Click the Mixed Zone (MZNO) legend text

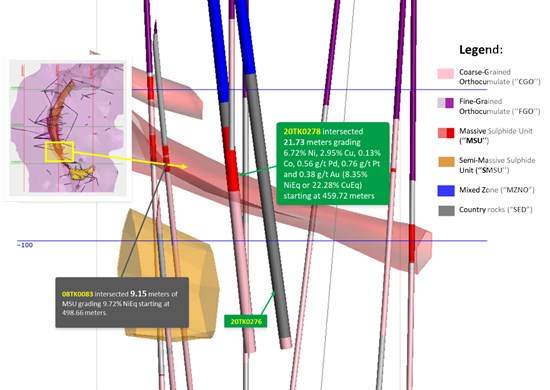pyautogui.click(x=497, y=190)
